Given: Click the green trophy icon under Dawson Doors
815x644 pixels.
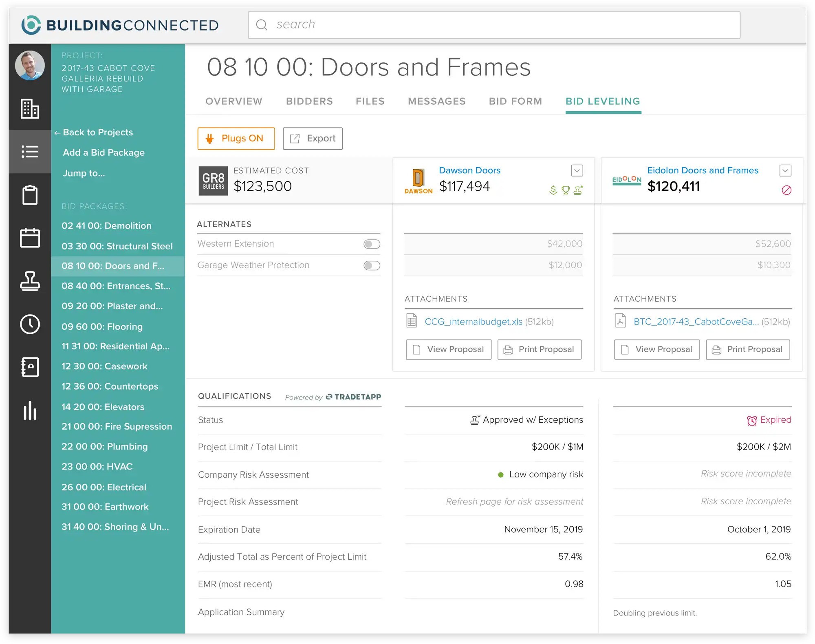Looking at the screenshot, I should coord(566,190).
